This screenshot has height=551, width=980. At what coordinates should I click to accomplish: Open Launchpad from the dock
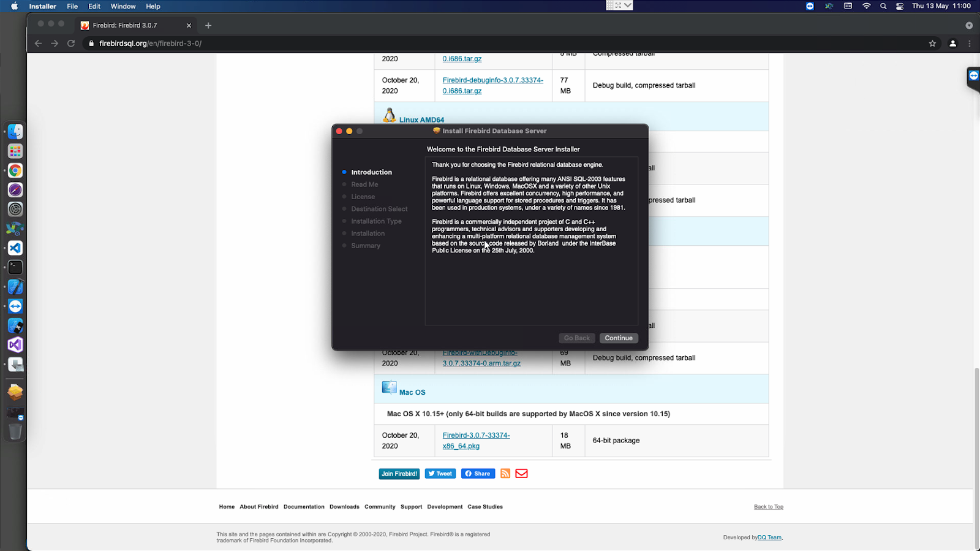coord(15,151)
